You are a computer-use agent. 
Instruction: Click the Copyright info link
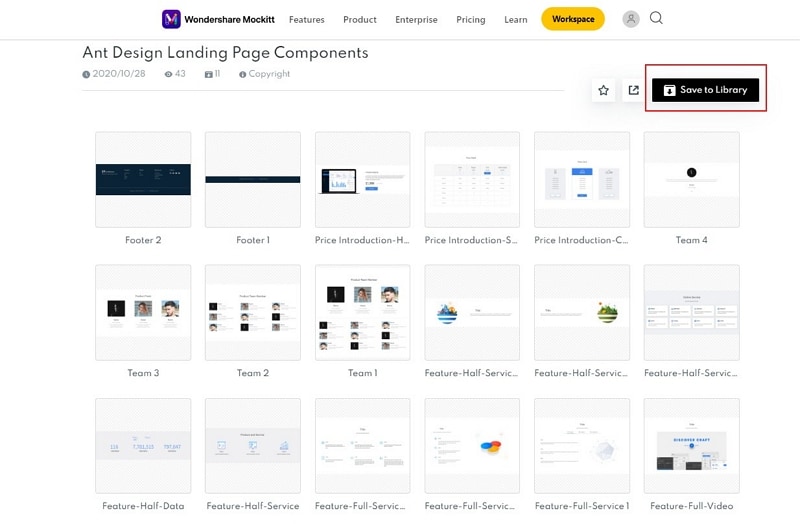tap(269, 73)
